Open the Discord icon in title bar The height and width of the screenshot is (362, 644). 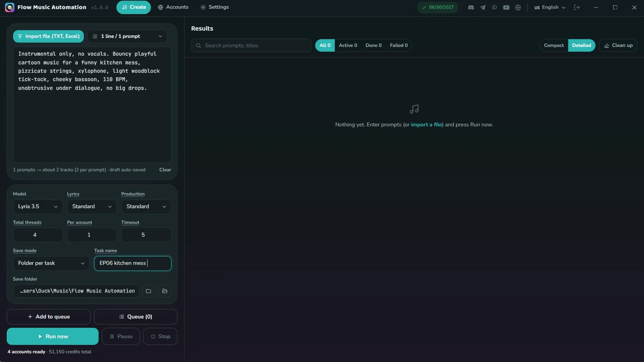[x=471, y=7]
